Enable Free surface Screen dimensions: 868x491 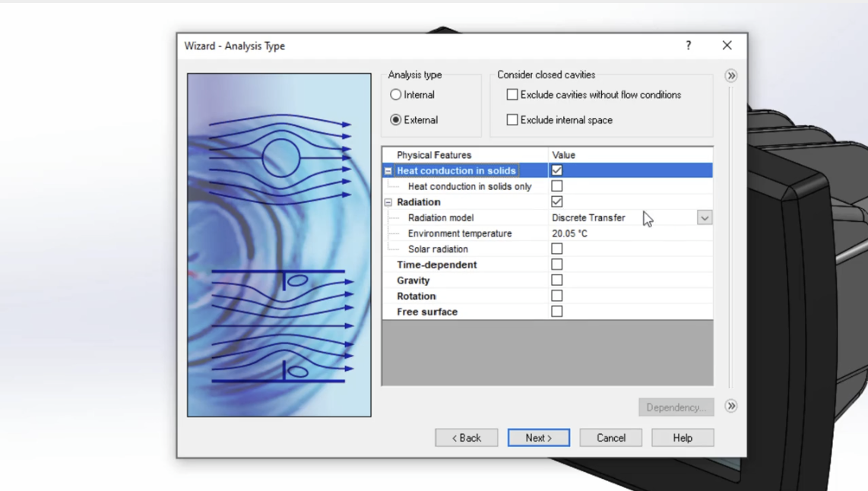[556, 311]
